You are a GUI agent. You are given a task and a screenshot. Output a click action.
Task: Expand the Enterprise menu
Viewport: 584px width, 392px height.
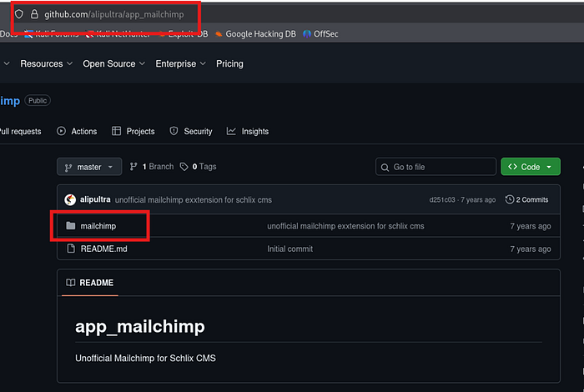(180, 63)
